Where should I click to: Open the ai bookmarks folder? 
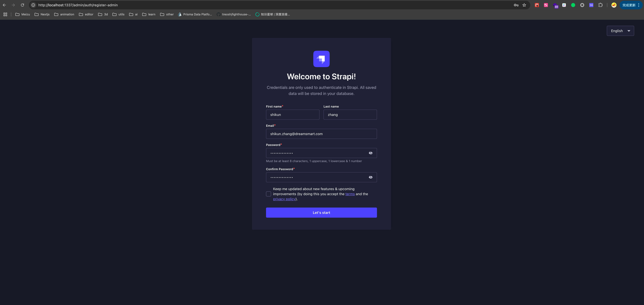(x=133, y=14)
